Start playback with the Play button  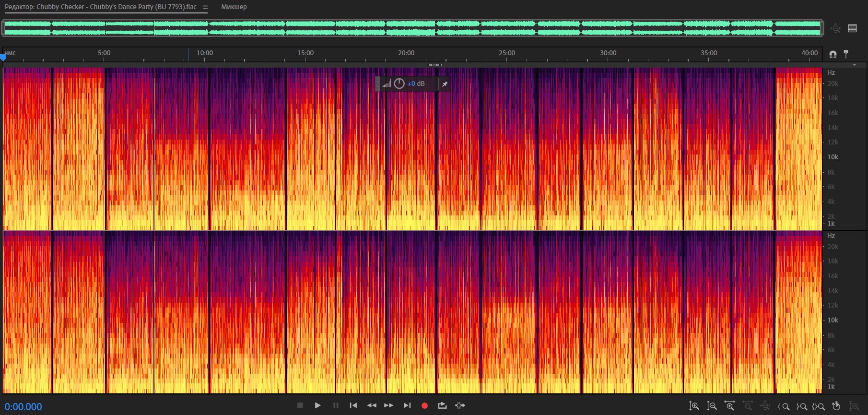pos(317,405)
